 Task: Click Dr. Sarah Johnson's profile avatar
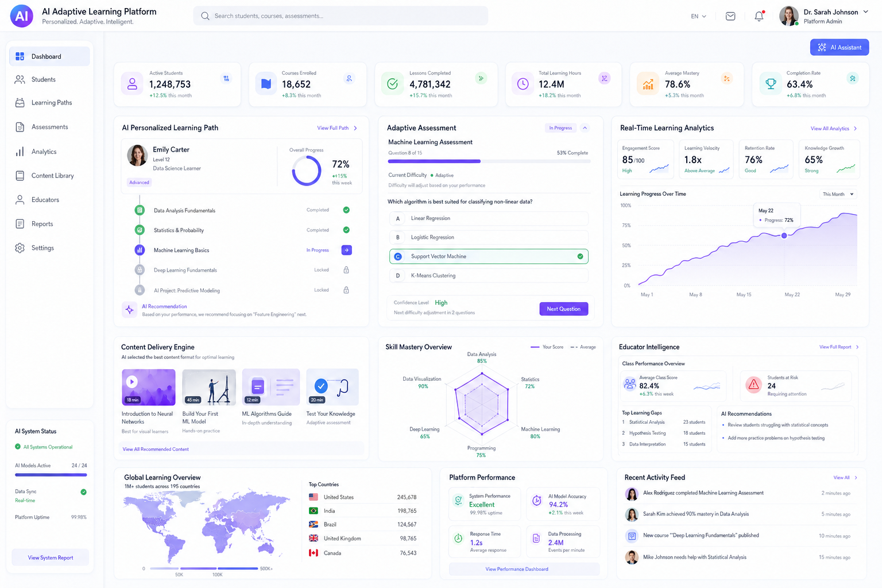789,16
